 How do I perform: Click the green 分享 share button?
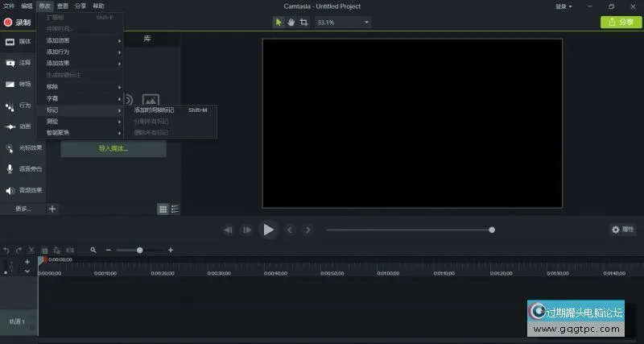(x=621, y=23)
